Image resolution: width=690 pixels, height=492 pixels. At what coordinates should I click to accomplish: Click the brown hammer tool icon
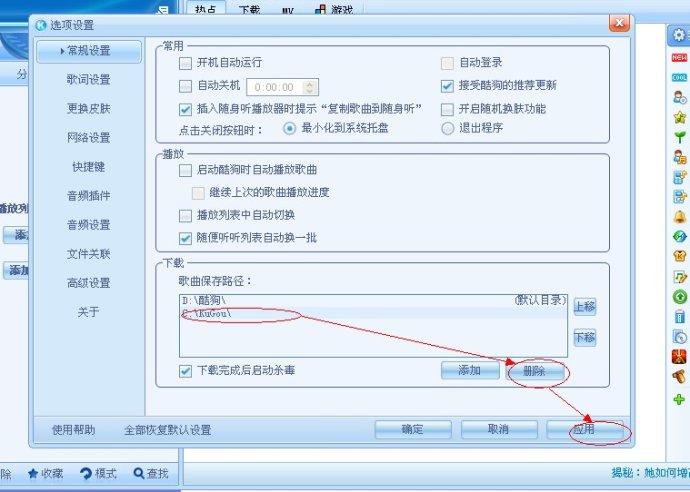679,376
